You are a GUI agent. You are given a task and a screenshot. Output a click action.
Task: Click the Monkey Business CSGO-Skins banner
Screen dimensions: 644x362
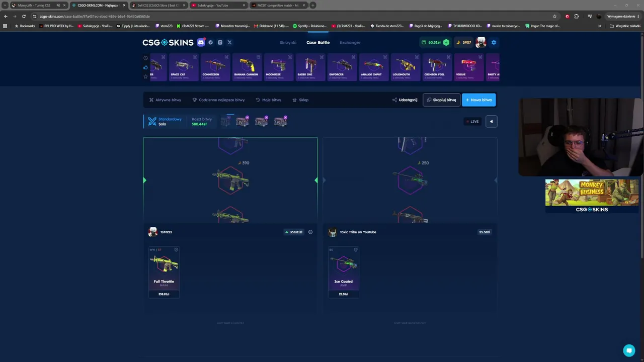pyautogui.click(x=592, y=196)
